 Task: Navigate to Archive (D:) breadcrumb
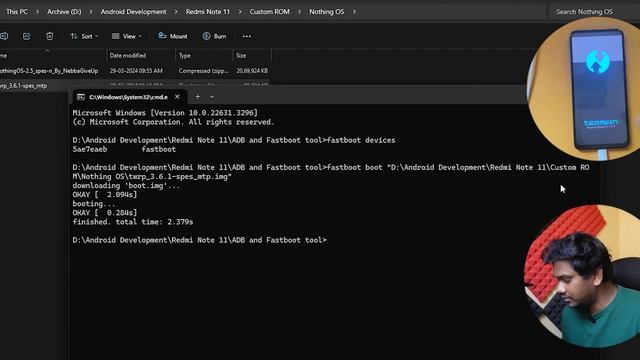point(64,12)
